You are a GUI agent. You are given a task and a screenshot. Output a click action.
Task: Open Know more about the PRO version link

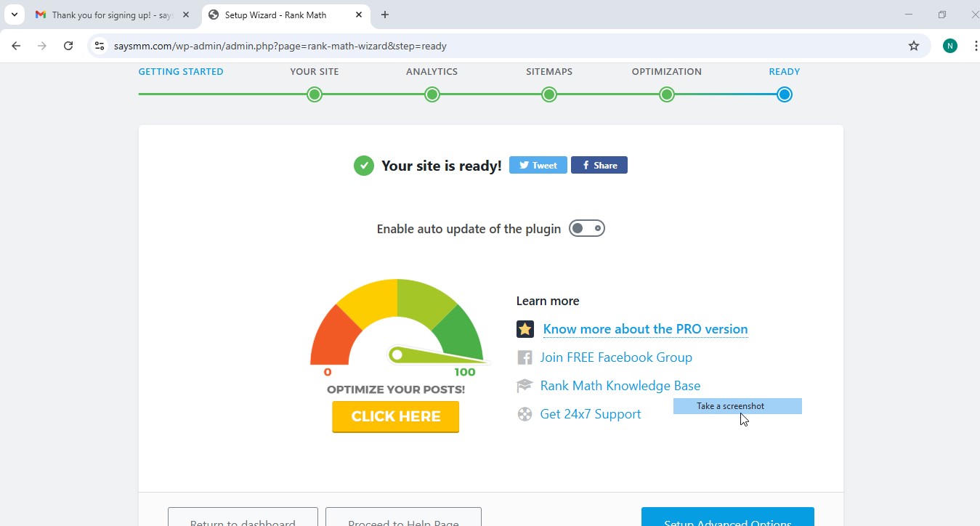coord(644,328)
